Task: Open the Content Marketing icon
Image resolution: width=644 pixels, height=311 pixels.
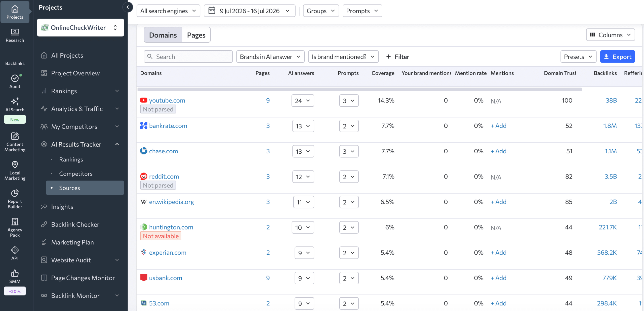Action: [15, 136]
